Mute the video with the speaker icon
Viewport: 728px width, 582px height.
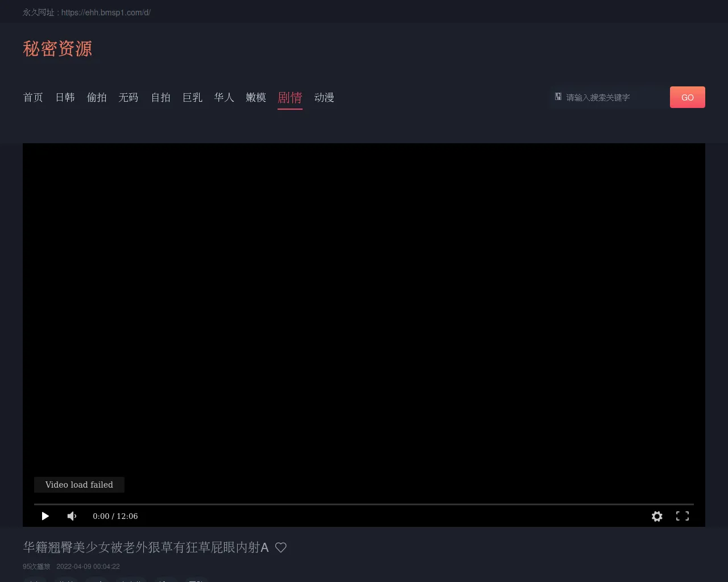tap(72, 516)
